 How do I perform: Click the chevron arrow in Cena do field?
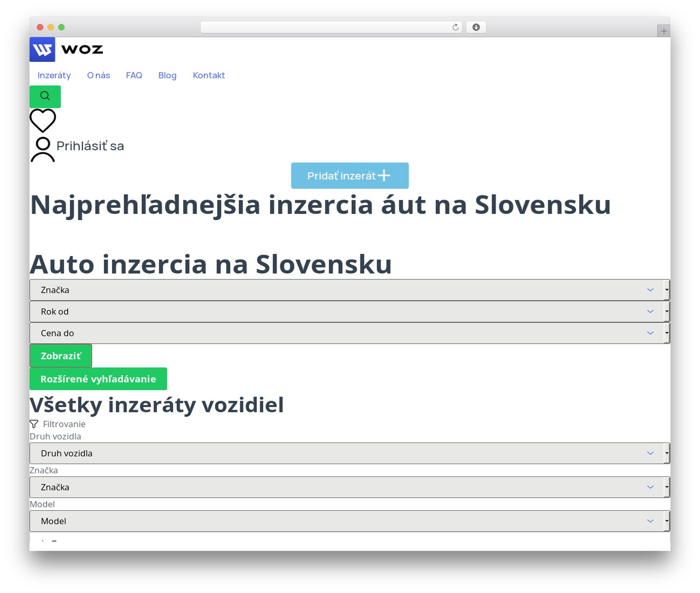click(x=650, y=333)
